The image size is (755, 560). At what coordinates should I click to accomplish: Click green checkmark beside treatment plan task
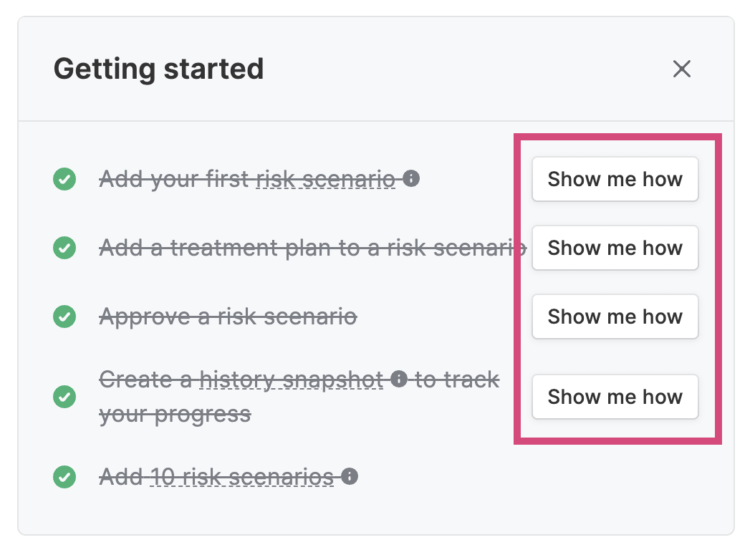coord(64,248)
